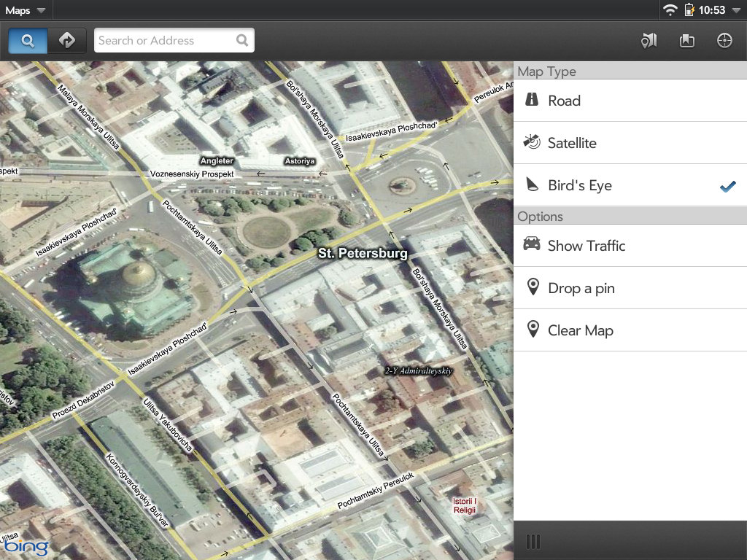
Task: Tap the Wi-Fi status icon
Action: click(670, 10)
